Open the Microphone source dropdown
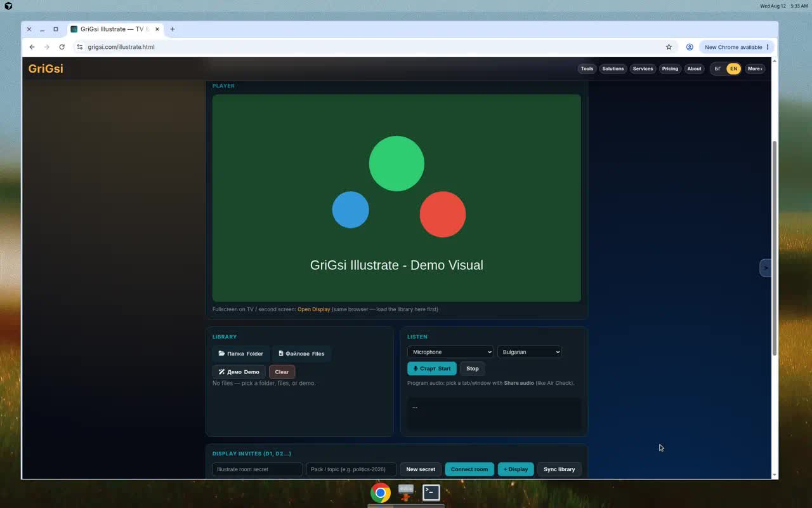This screenshot has height=508, width=812. (450, 352)
